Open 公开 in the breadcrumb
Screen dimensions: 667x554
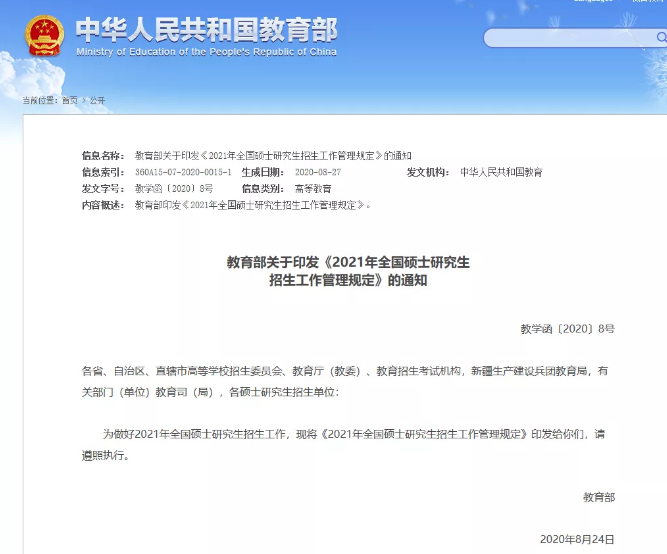[x=97, y=100]
